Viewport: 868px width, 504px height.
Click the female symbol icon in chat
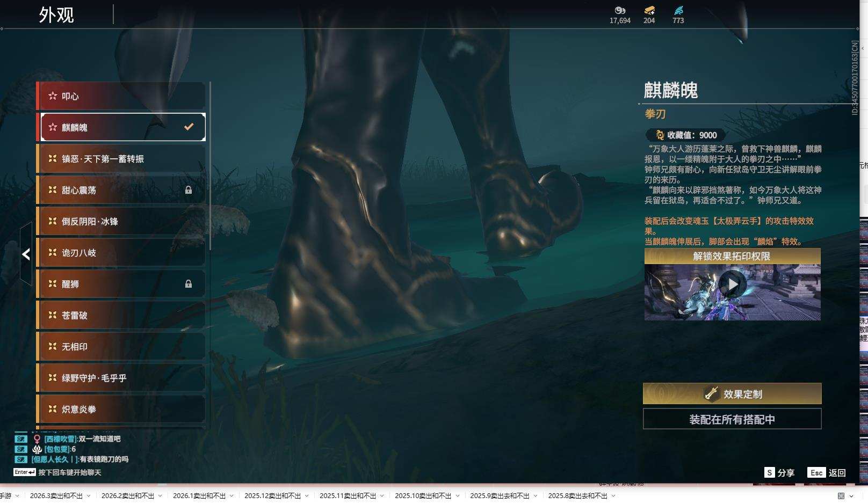[37, 439]
